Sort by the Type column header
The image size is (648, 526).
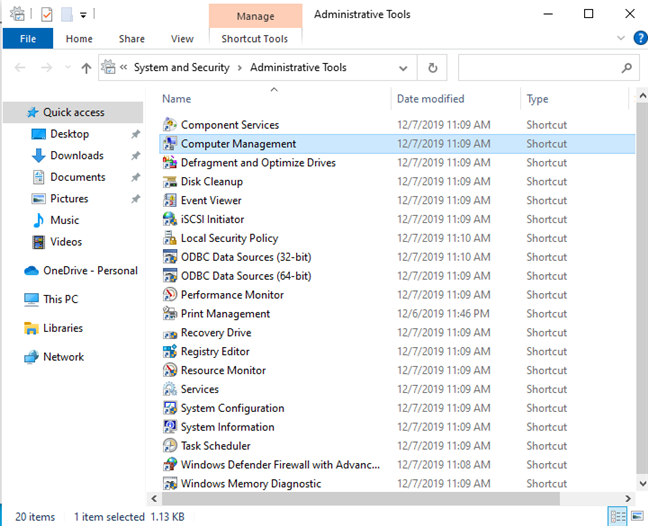[x=537, y=99]
